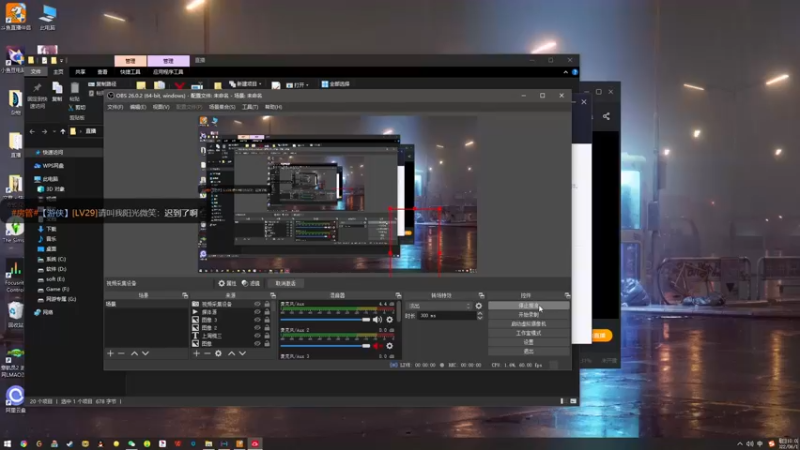The height and width of the screenshot is (450, 800).
Task: Open scene transition type dropdown
Action: pyautogui.click(x=439, y=306)
